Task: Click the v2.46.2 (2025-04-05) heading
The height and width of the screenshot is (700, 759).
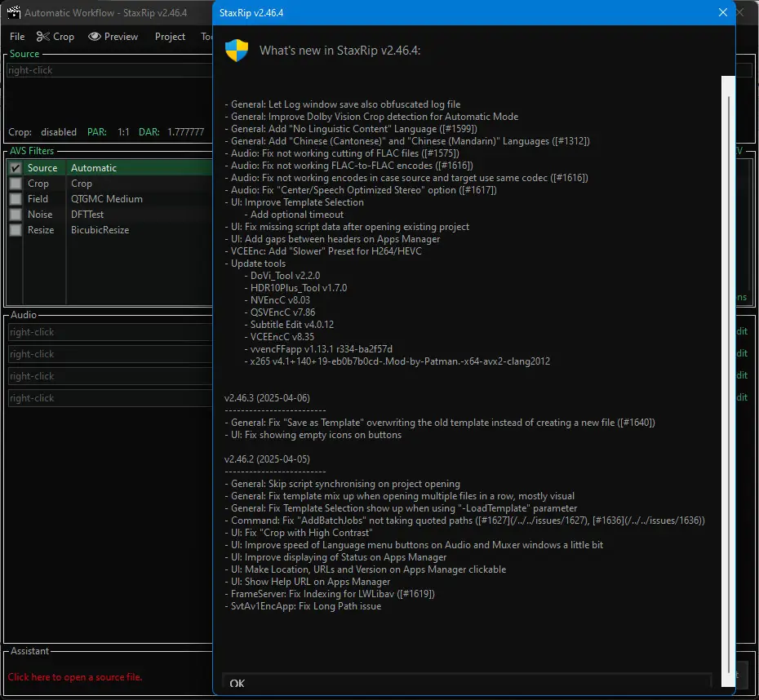Action: [267, 459]
